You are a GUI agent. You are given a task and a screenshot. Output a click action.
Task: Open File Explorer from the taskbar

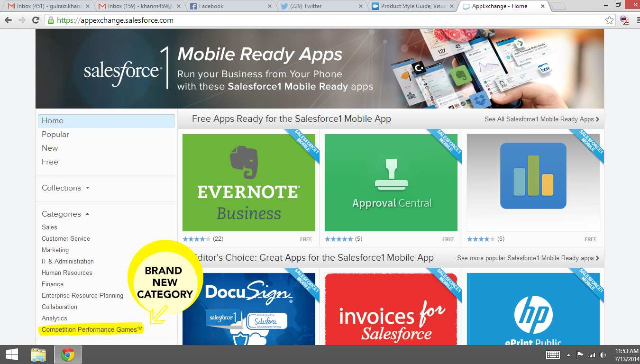tap(38, 355)
